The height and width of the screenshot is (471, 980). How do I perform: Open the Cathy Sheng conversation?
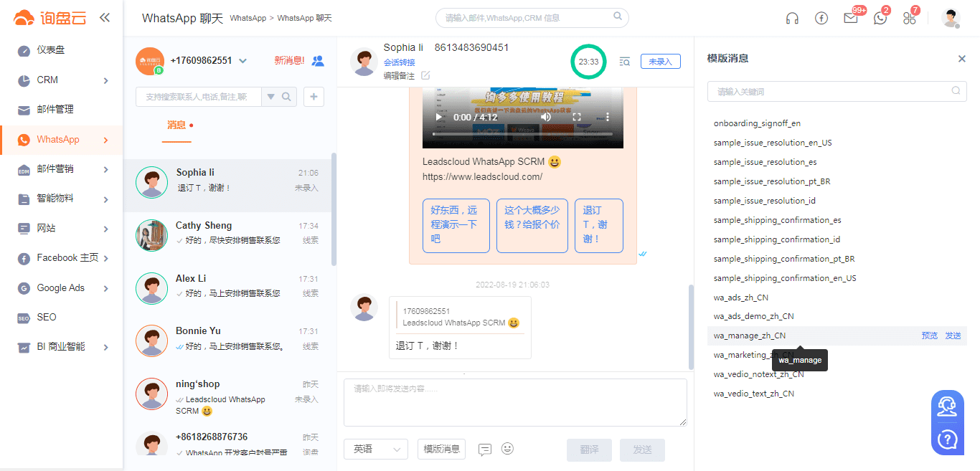pyautogui.click(x=227, y=235)
